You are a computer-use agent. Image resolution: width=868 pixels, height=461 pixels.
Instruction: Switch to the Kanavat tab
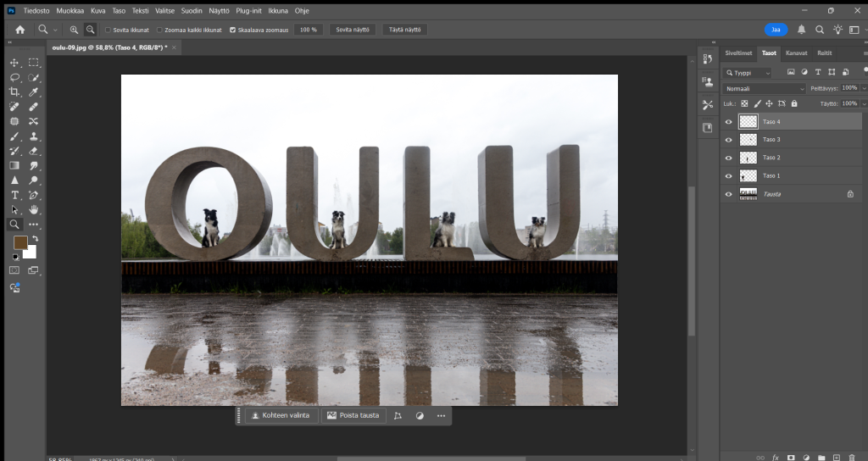(x=796, y=53)
